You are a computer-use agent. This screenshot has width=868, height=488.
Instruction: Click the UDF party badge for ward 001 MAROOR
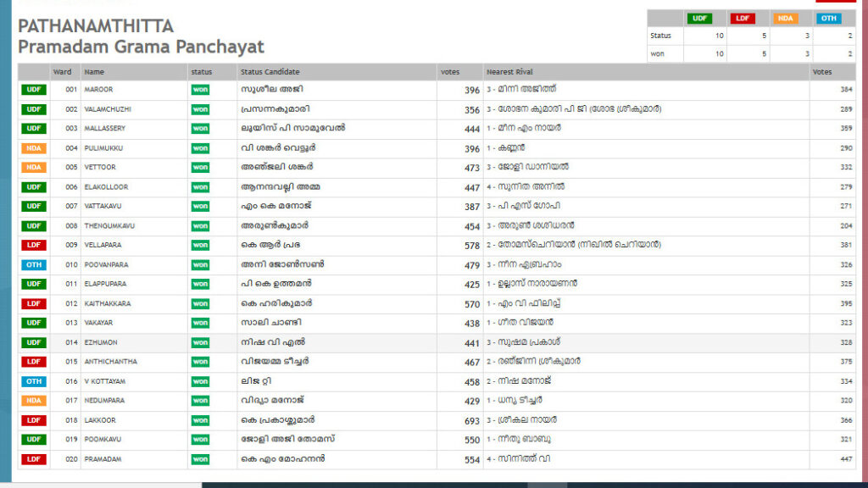click(x=34, y=90)
